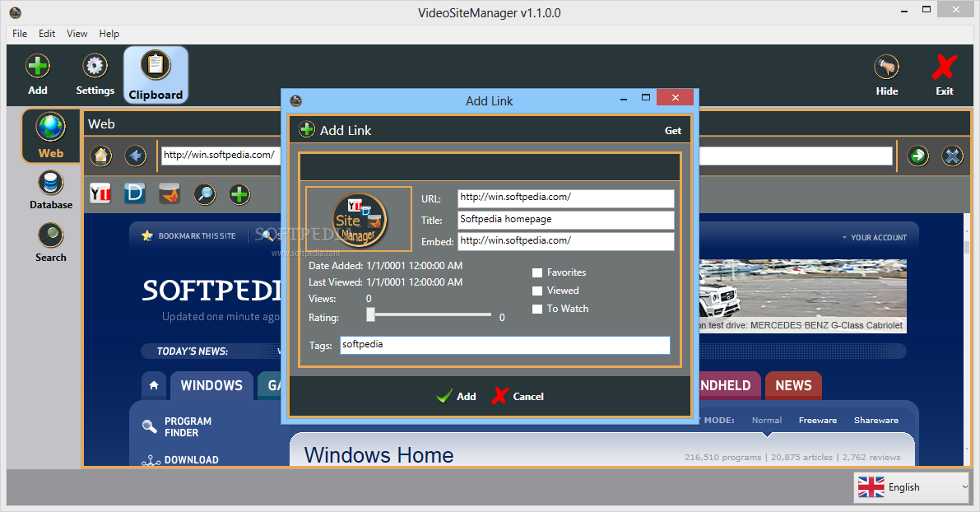Click the Add Link dialog title icon
This screenshot has width=980, height=512.
pyautogui.click(x=296, y=100)
